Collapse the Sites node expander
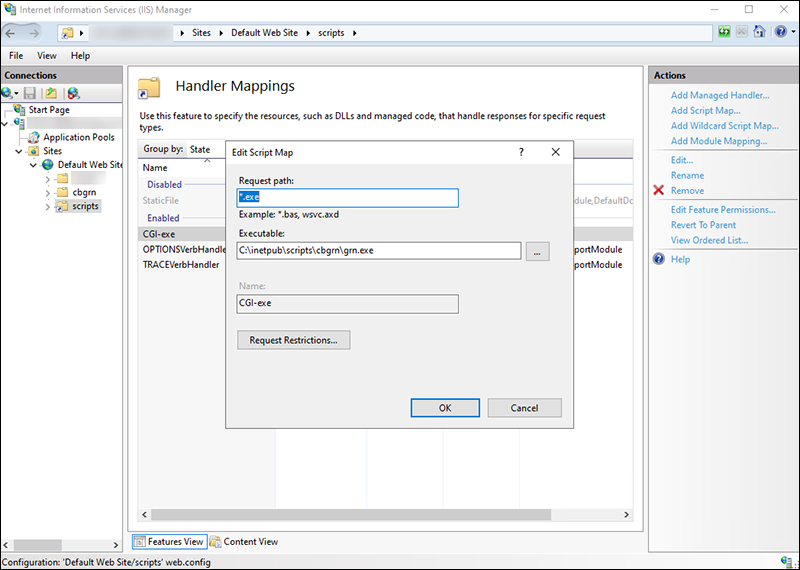Image resolution: width=800 pixels, height=570 pixels. [19, 152]
